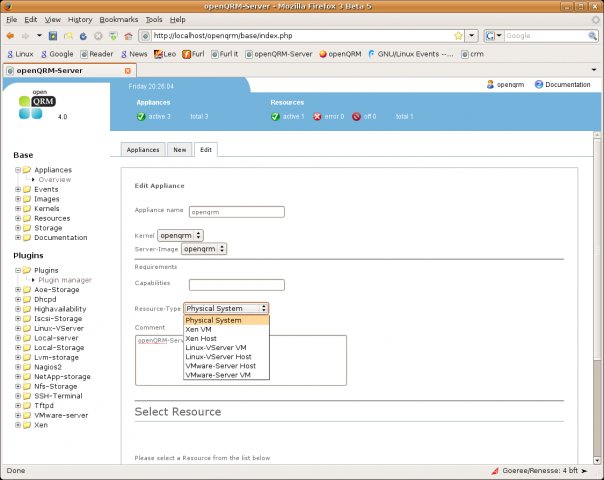Screen dimensions: 604x480
Task: Open the crm bookmark
Action: [x=472, y=54]
